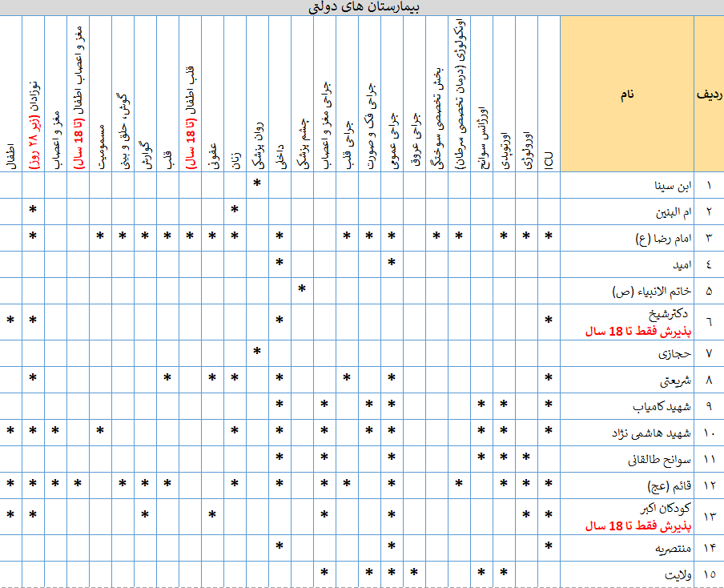Image resolution: width=724 pixels, height=588 pixels.
Task: Click the asterisk in the حجازی row
Action: click(x=257, y=352)
